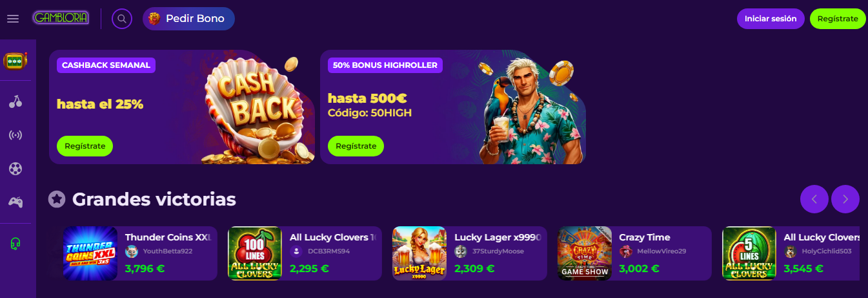The width and height of the screenshot is (868, 298).
Task: Open the green headset support icon
Action: 15,243
